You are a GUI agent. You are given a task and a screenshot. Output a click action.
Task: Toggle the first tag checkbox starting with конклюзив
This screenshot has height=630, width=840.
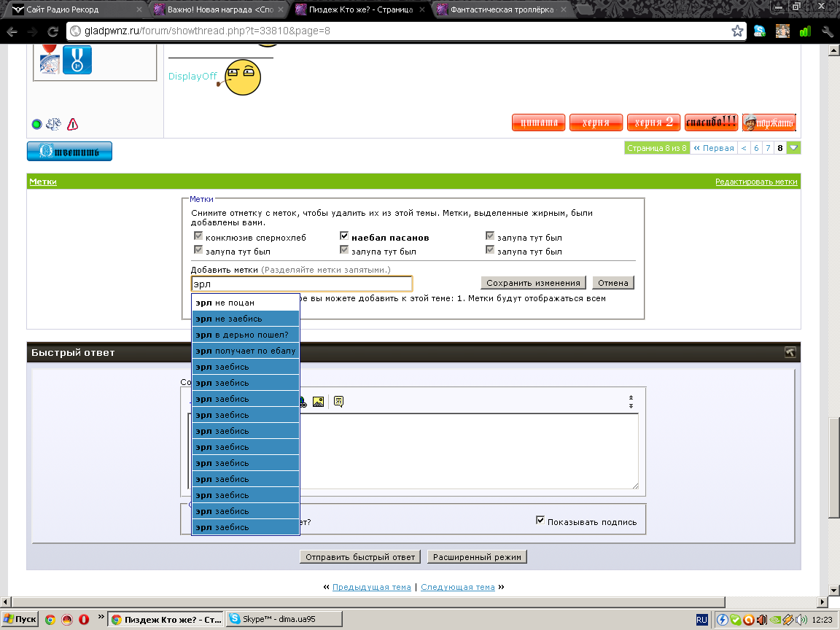[198, 237]
